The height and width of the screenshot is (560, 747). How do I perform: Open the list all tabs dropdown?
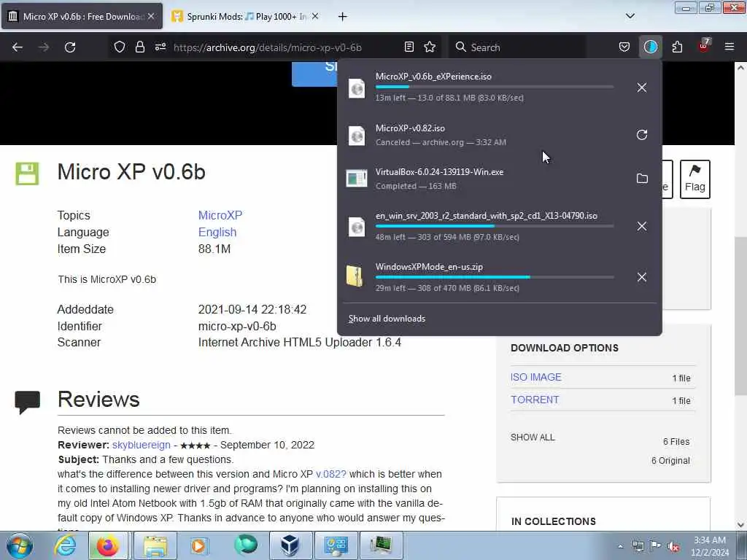pos(630,16)
